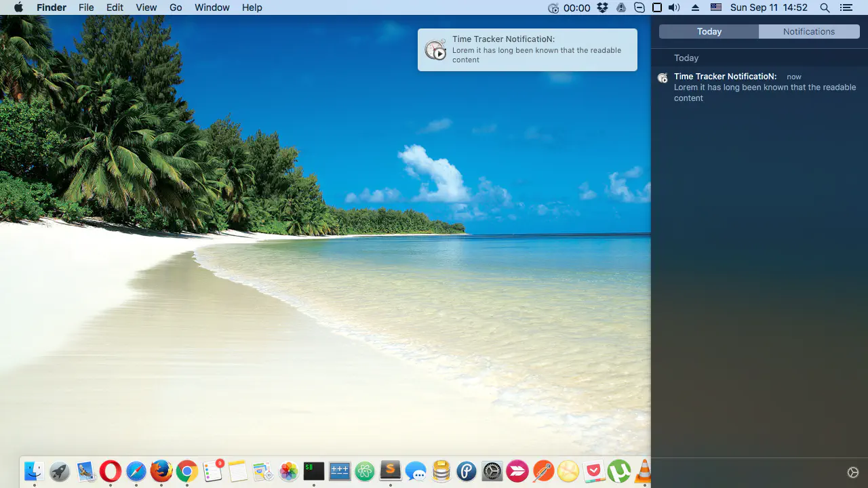Open uTorrent from the dock
The width and height of the screenshot is (868, 488).
tap(618, 470)
